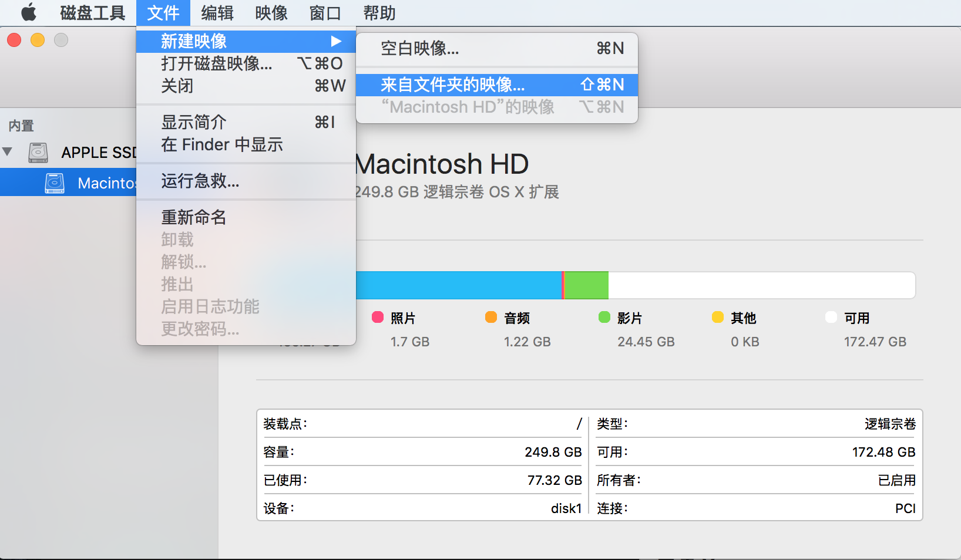This screenshot has width=961, height=560.
Task: Open the Apple menu
Action: [28, 12]
